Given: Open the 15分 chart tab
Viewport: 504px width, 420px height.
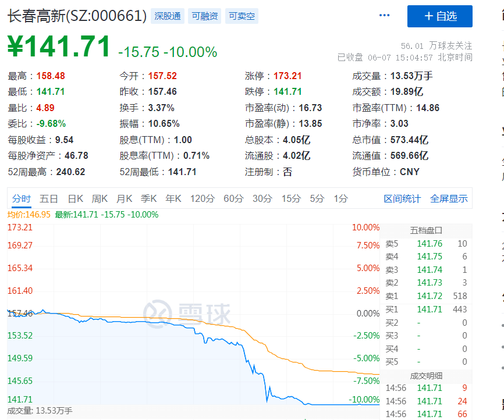Looking at the screenshot, I should [291, 198].
